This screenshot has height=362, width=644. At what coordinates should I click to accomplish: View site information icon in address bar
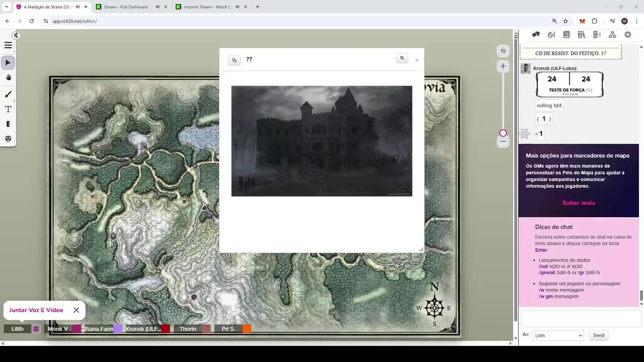tap(45, 21)
